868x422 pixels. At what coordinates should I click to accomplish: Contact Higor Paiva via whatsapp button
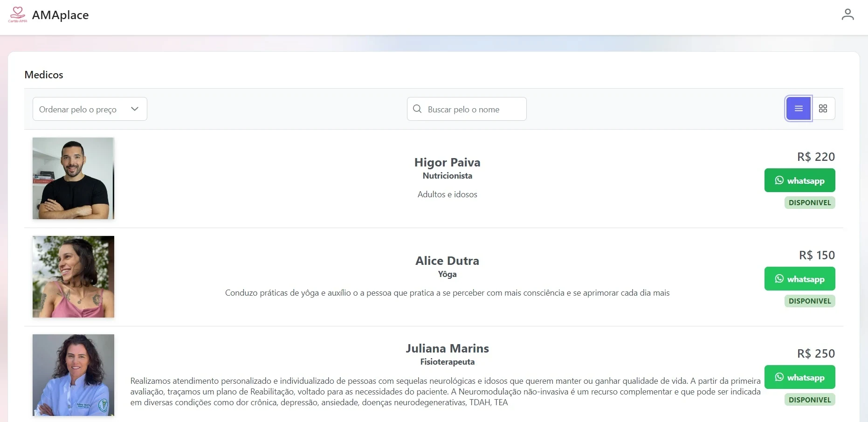pos(799,180)
